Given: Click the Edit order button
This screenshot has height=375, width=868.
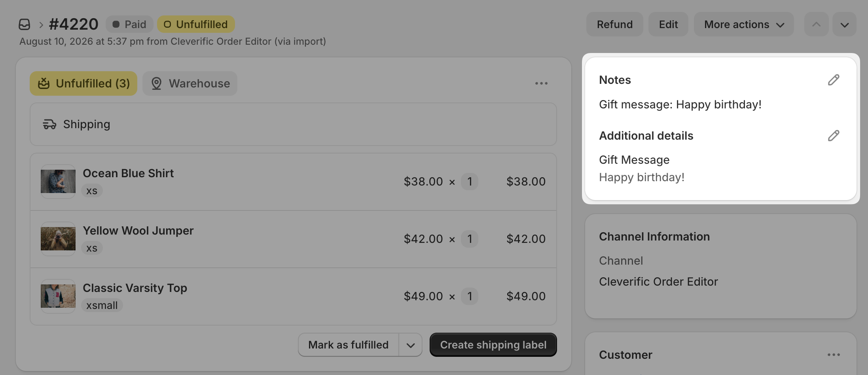Looking at the screenshot, I should point(668,25).
